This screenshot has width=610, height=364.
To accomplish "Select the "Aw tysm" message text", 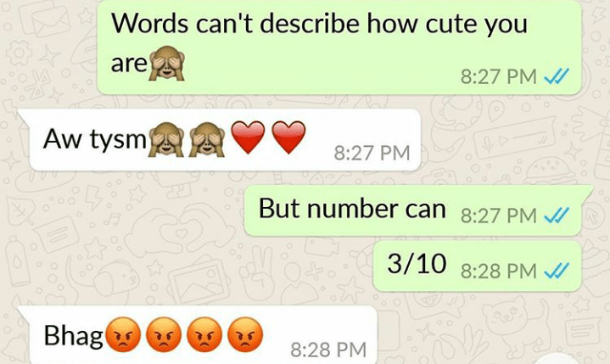I will pyautogui.click(x=94, y=139).
